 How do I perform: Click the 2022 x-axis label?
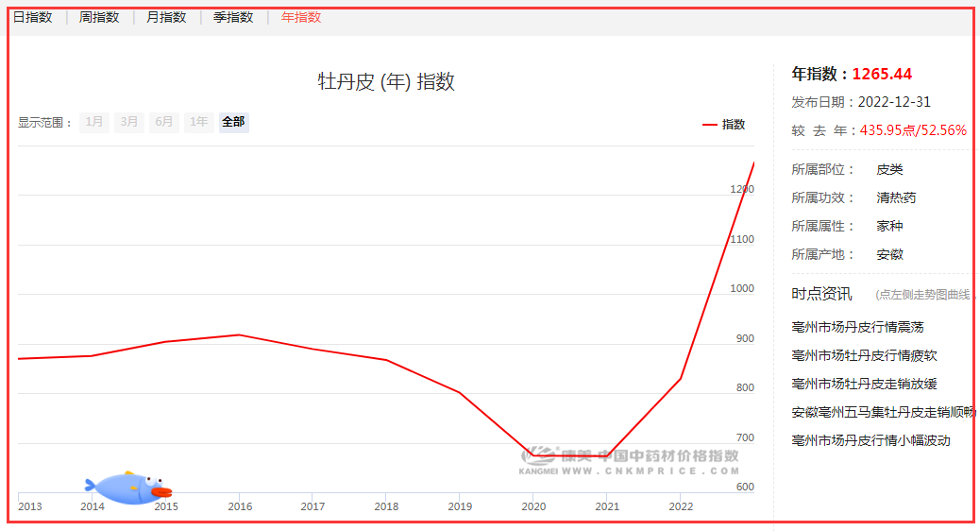pyautogui.click(x=681, y=506)
